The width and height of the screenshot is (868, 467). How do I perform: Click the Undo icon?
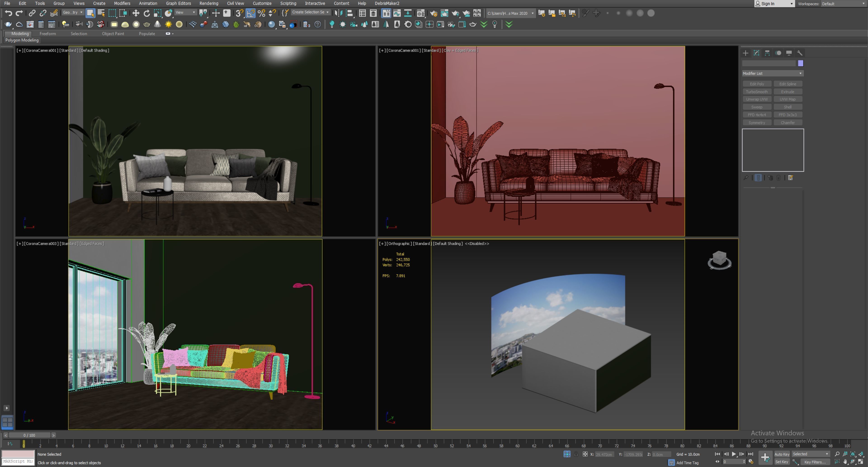[x=8, y=13]
